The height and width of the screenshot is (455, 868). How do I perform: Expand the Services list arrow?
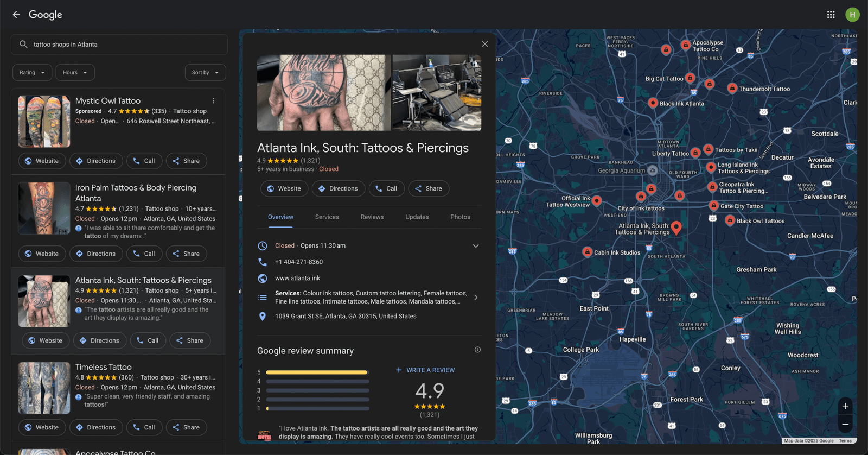[476, 298]
